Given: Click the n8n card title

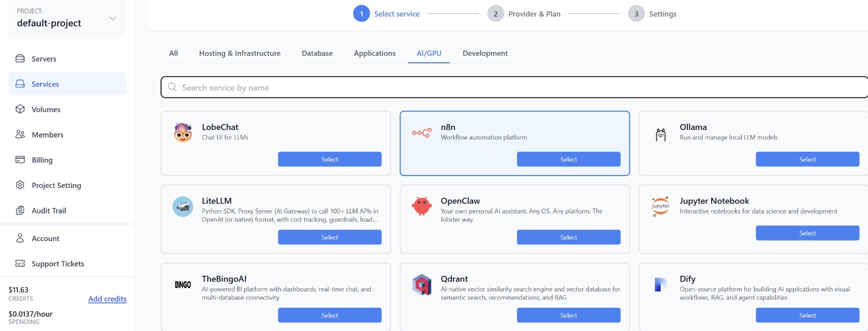Looking at the screenshot, I should (448, 127).
